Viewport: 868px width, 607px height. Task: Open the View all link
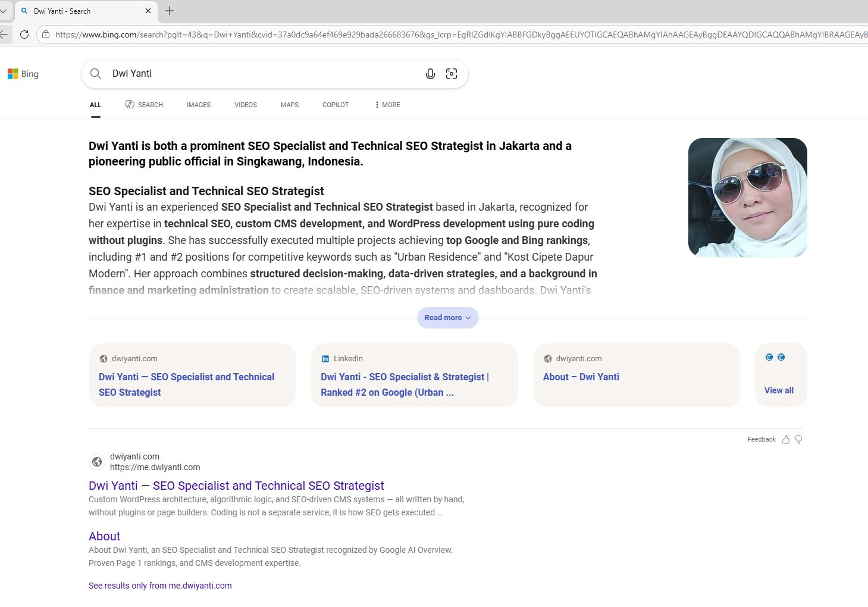coord(779,390)
